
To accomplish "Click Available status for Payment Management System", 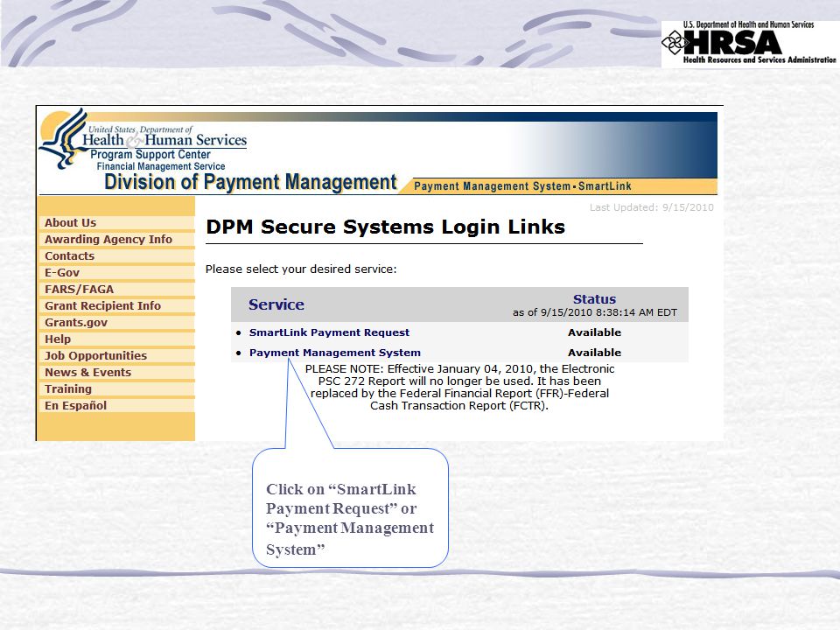I will click(595, 353).
